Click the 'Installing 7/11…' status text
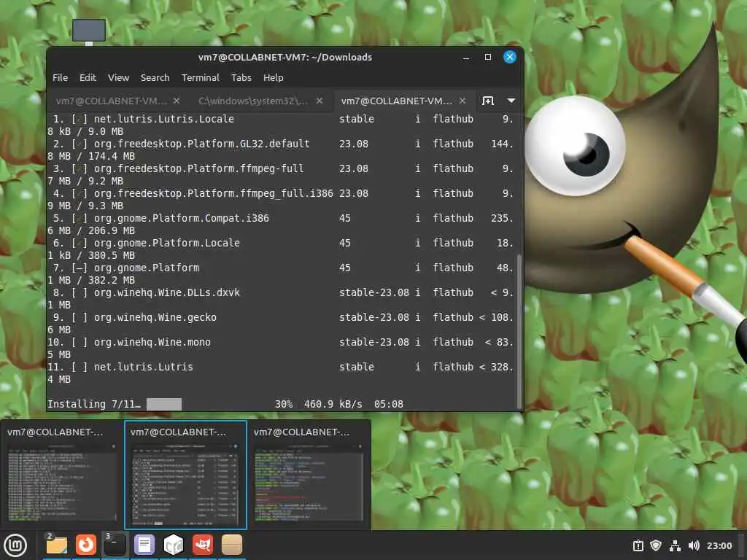Screen dimensions: 747x560 94,404
